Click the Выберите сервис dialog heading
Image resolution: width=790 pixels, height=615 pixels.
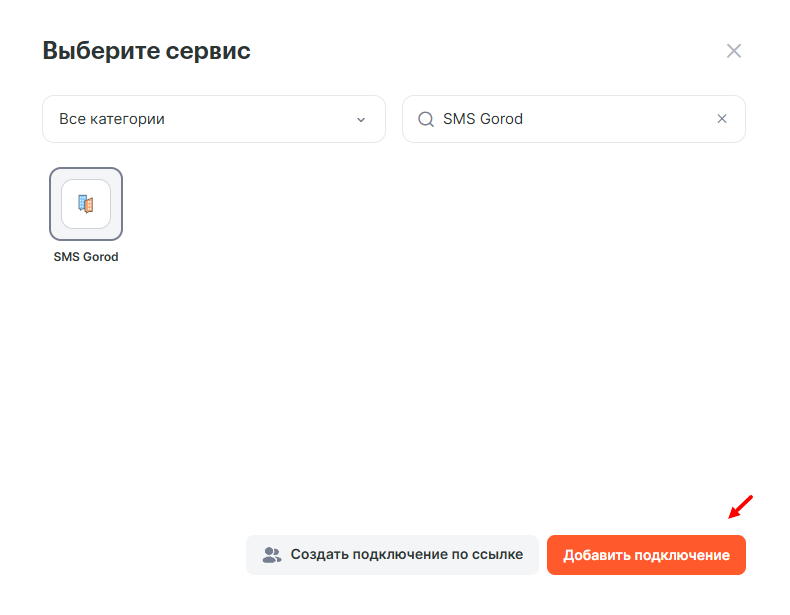pyautogui.click(x=146, y=51)
